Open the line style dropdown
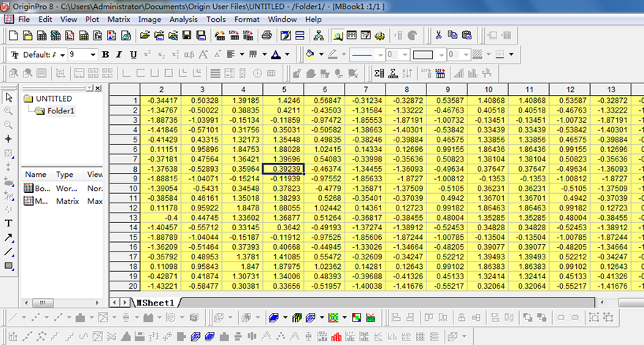644x345 pixels. point(380,55)
